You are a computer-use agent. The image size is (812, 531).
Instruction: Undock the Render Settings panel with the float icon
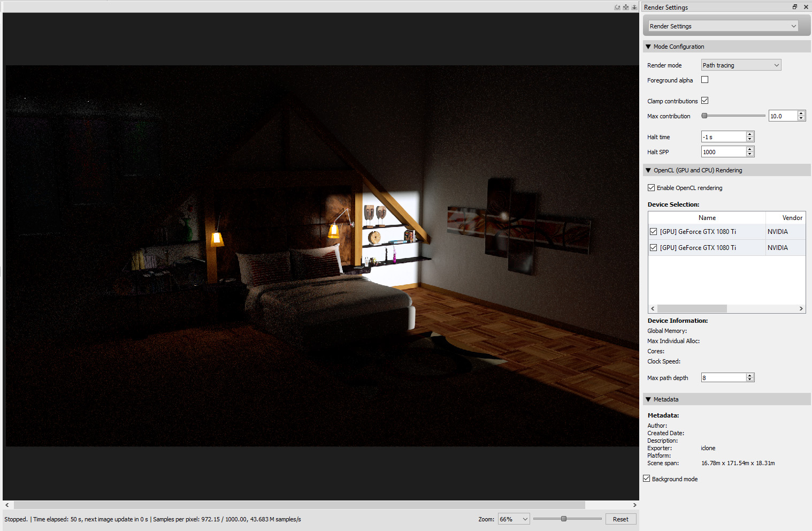click(x=795, y=7)
